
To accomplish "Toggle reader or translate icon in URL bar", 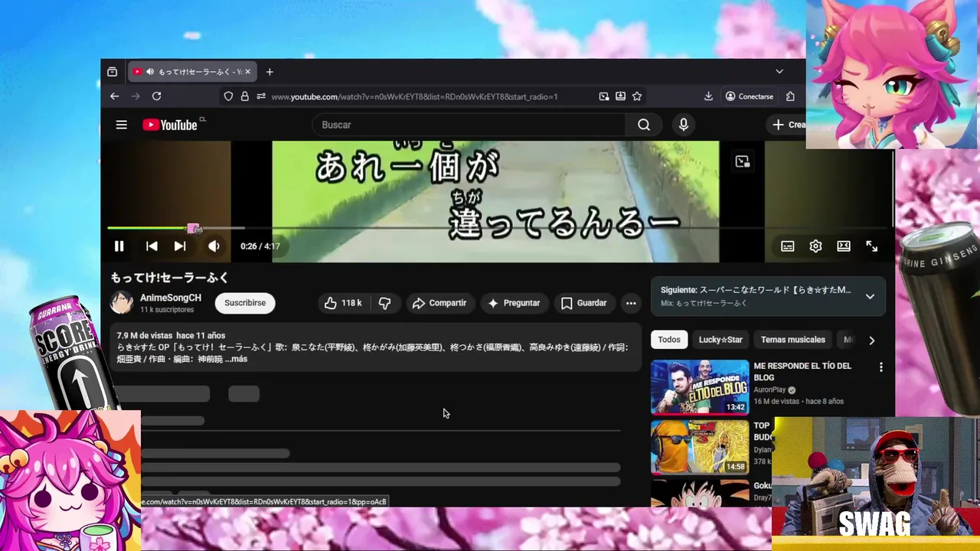I will click(620, 96).
